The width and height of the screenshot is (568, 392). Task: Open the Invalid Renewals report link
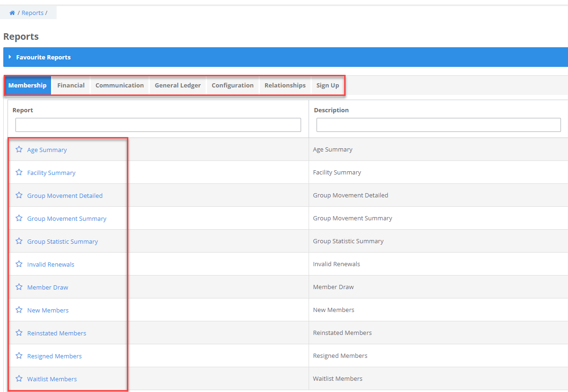(x=51, y=264)
